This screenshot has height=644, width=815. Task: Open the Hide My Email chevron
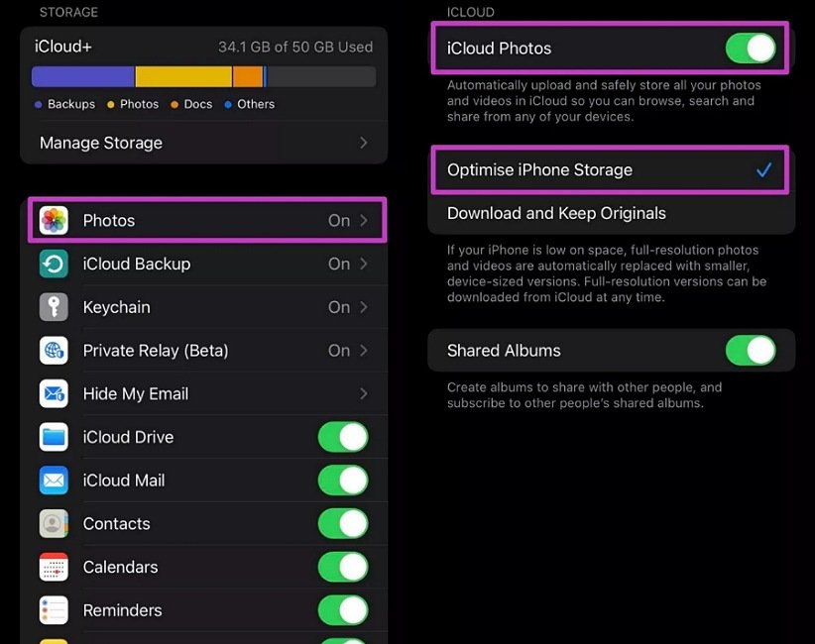pyautogui.click(x=364, y=394)
